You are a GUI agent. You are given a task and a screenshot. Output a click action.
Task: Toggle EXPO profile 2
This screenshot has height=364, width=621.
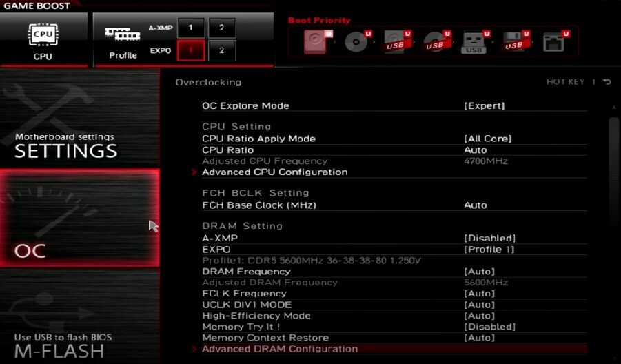point(222,50)
